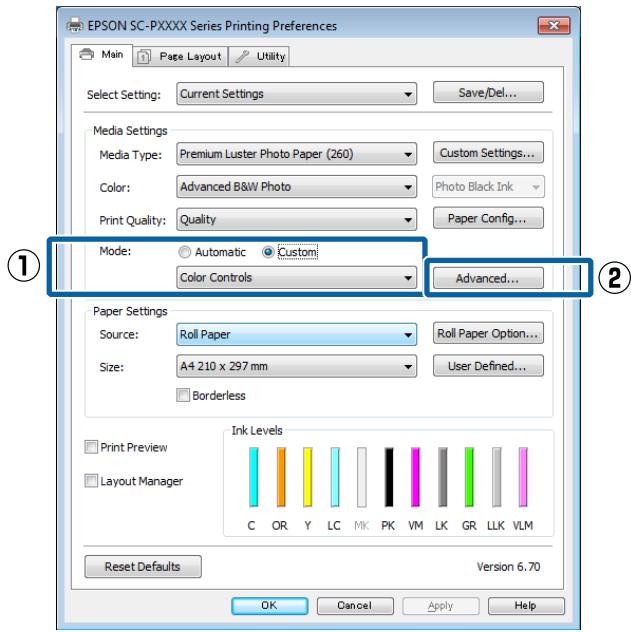This screenshot has width=631, height=632.
Task: Open the Utility tab
Action: (x=259, y=56)
